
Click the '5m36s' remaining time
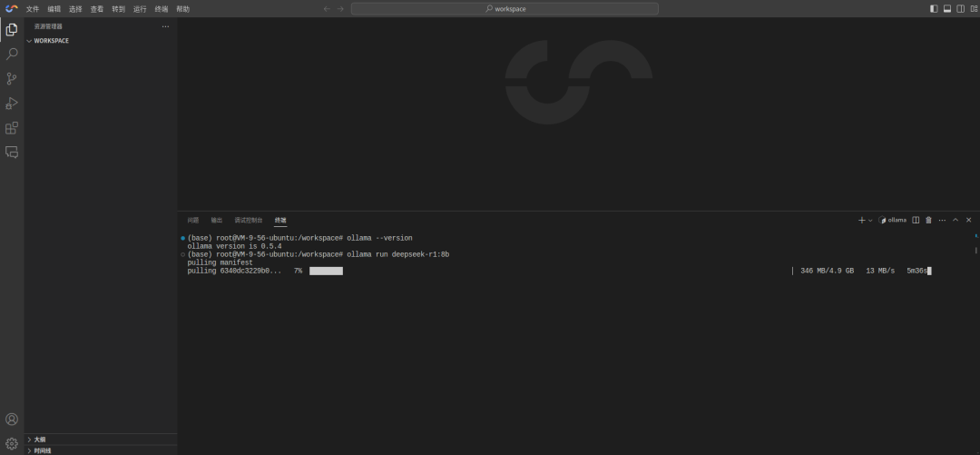pyautogui.click(x=916, y=271)
